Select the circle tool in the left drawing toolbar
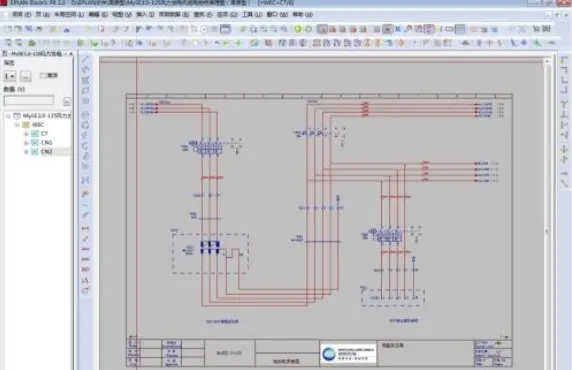The height and width of the screenshot is (370, 572). (x=85, y=115)
